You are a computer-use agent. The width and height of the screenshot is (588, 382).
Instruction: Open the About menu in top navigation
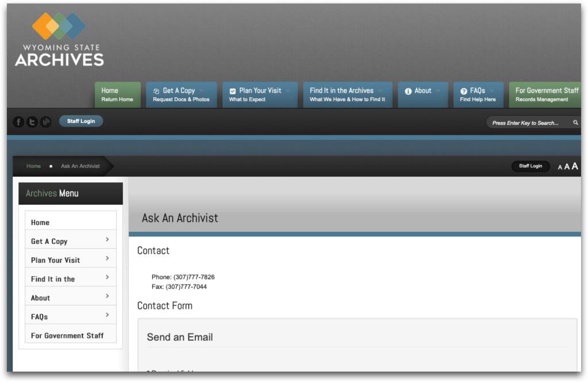point(422,94)
